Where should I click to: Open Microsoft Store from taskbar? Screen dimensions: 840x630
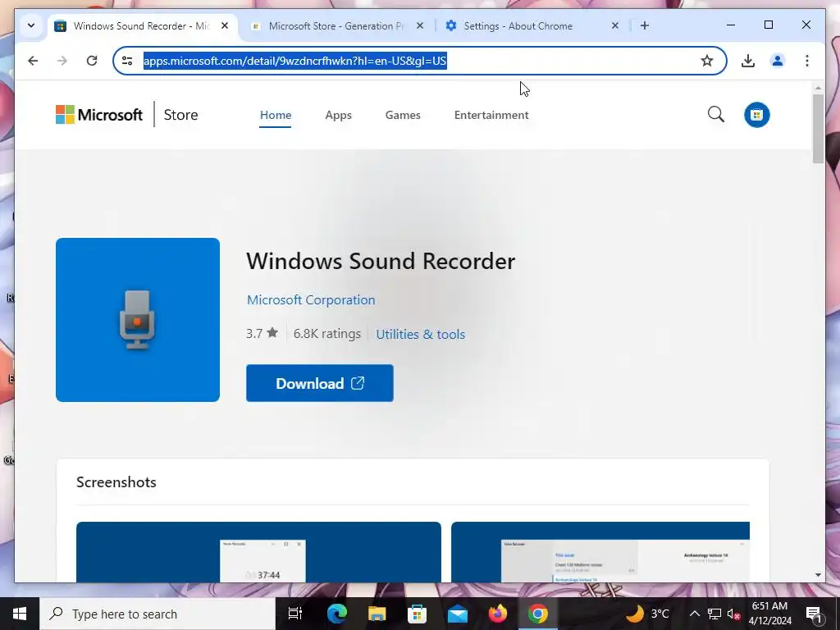pos(418,614)
